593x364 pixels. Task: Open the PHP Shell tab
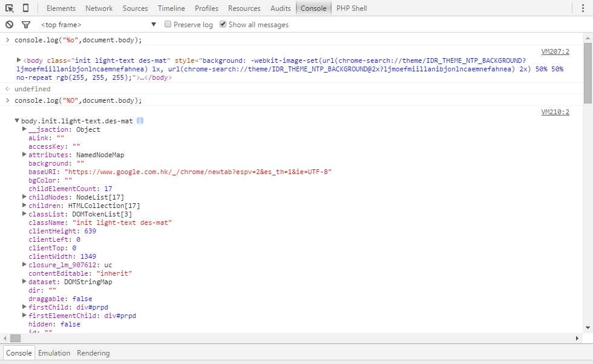pos(352,8)
